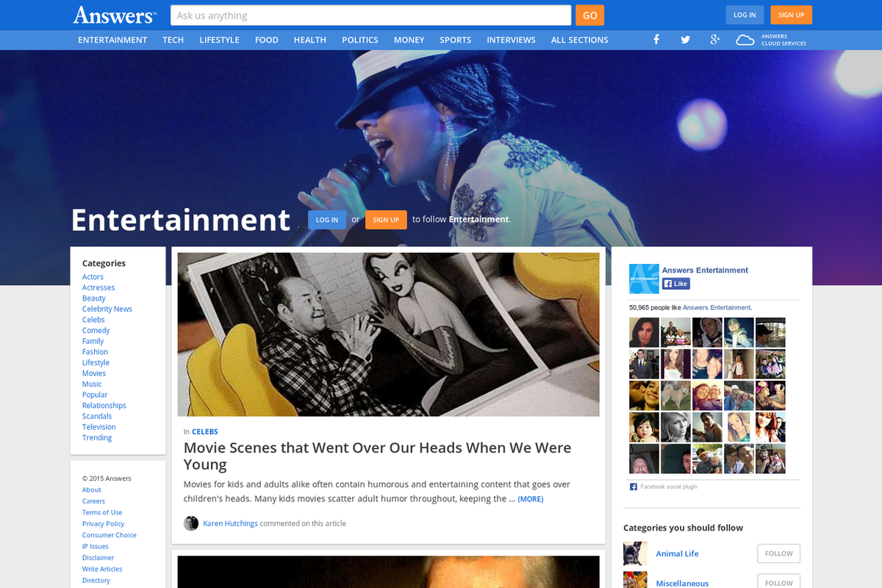Open the ENTERTAINMENT nav section

[112, 40]
